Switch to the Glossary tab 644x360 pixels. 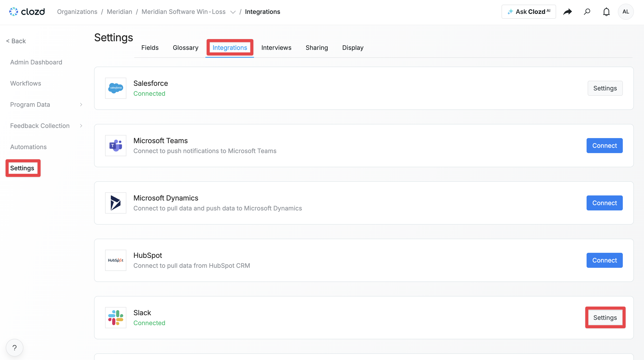point(185,47)
